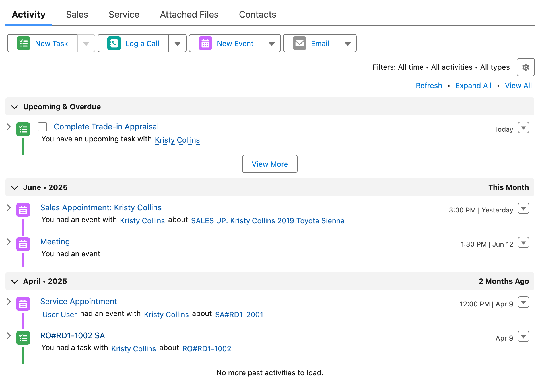Open Email dropdown arrow
The height and width of the screenshot is (392, 540).
[x=348, y=43]
